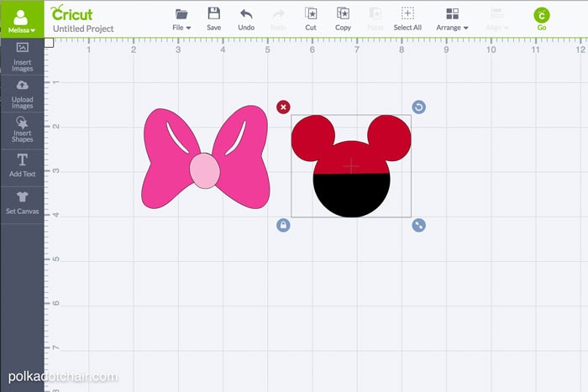The image size is (588, 392).
Task: Open the Upload Images panel
Action: (x=23, y=94)
